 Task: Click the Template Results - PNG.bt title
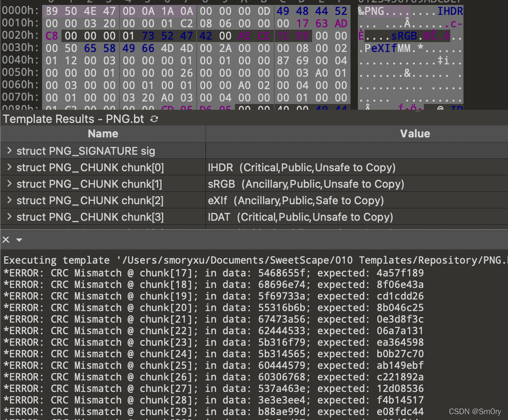click(73, 119)
